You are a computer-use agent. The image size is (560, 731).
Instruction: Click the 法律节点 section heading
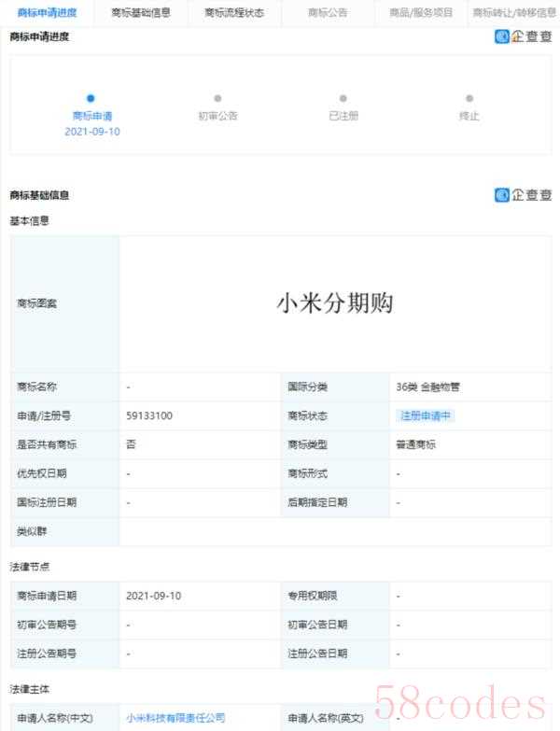[29, 567]
